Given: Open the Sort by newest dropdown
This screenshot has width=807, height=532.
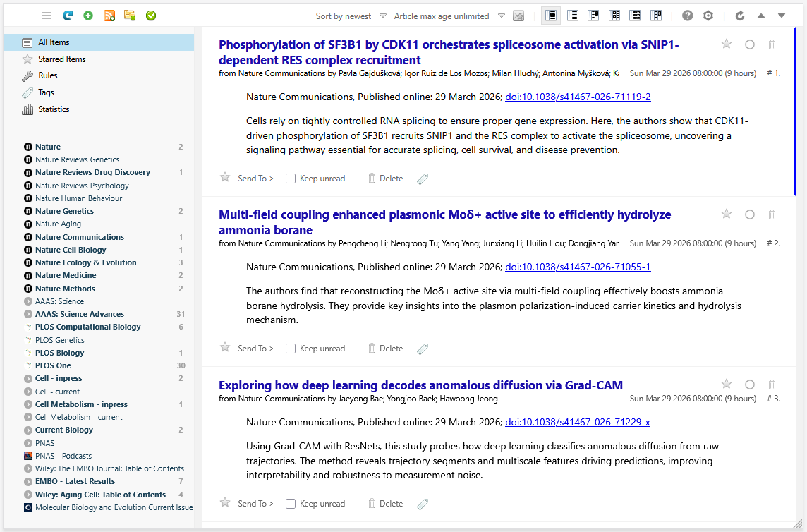Looking at the screenshot, I should pyautogui.click(x=351, y=16).
